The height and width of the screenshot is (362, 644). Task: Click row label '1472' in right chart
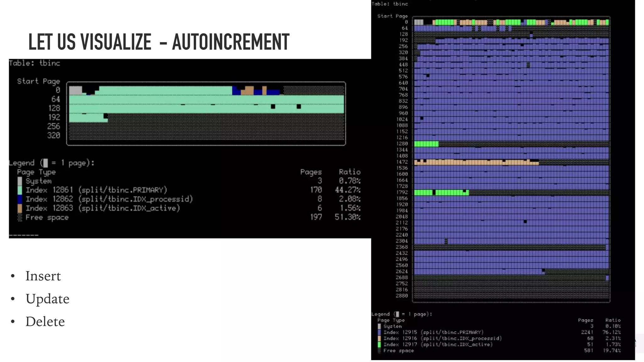[x=402, y=162]
